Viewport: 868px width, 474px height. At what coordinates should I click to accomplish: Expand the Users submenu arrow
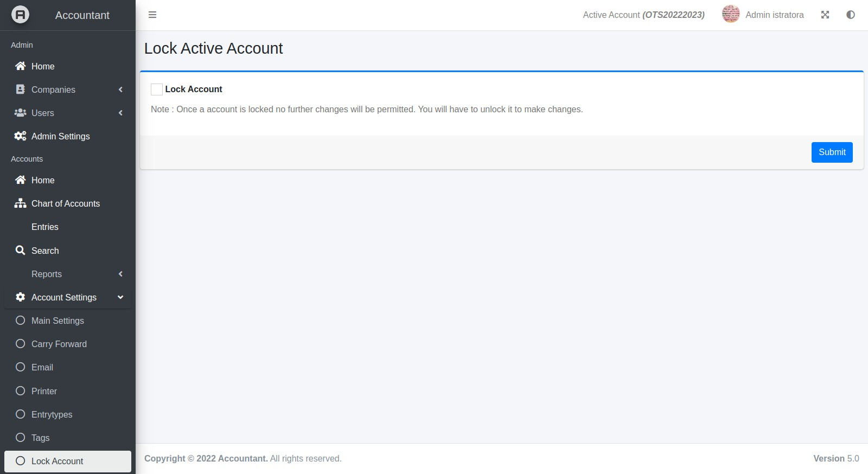click(x=120, y=113)
